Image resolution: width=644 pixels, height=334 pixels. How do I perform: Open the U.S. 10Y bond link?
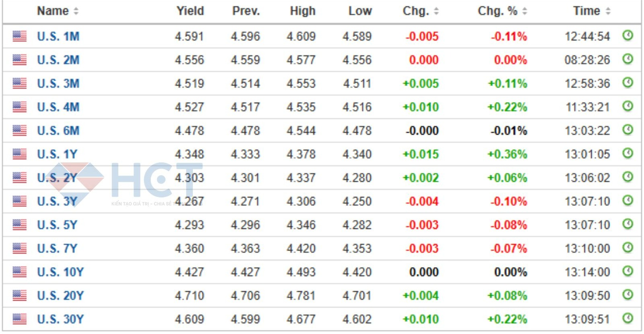tap(60, 272)
